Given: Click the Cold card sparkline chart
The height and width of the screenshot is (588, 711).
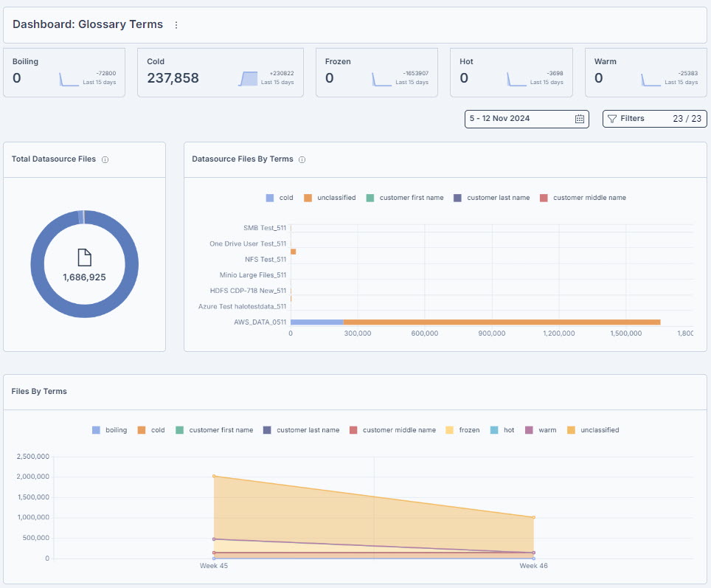Looking at the screenshot, I should coord(248,78).
